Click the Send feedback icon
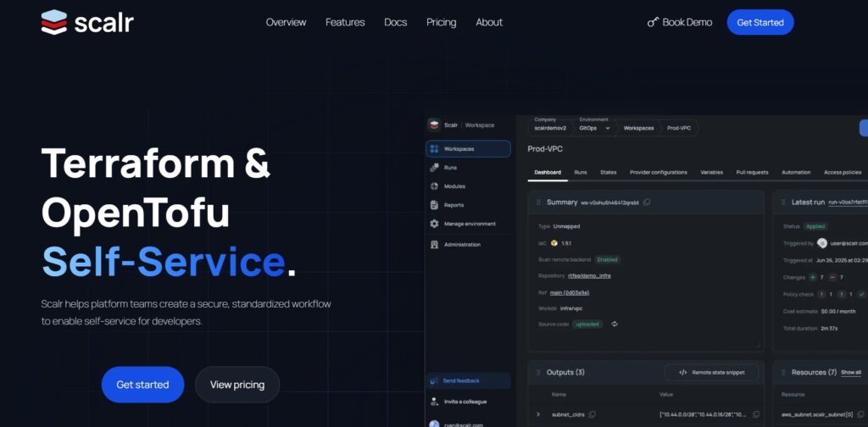Viewport: 868px width, 427px height. (x=434, y=381)
